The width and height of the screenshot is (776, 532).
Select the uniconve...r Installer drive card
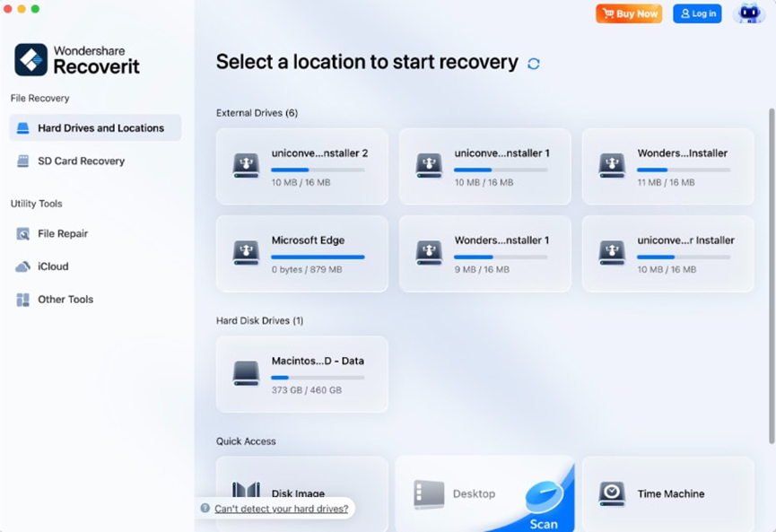click(x=667, y=253)
